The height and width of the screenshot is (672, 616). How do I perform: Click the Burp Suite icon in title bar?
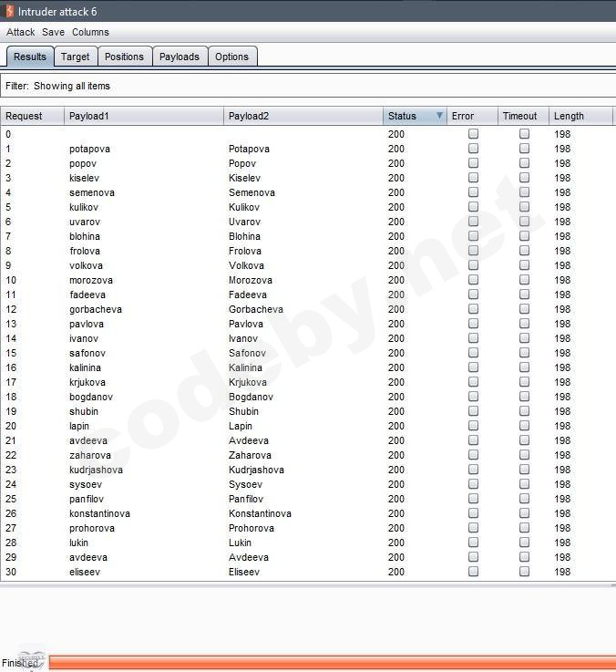[8, 11]
